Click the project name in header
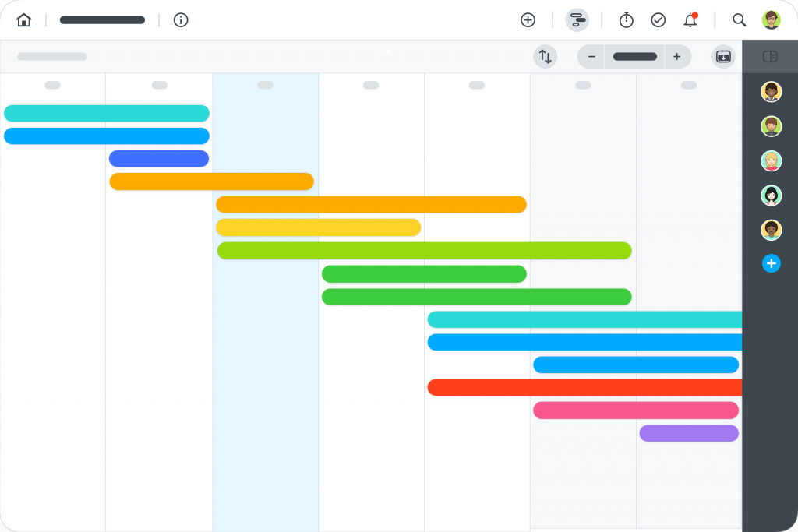This screenshot has height=532, width=798. click(102, 20)
